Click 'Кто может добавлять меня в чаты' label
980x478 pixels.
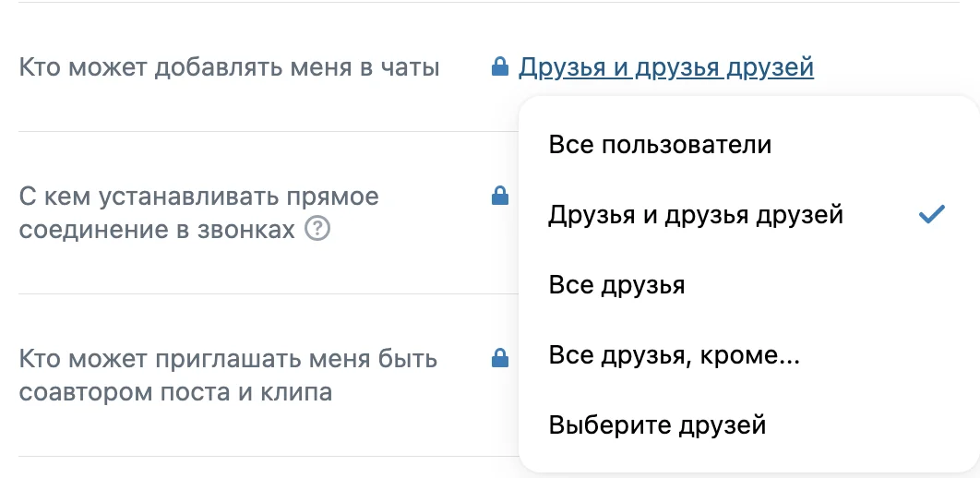[x=230, y=66]
